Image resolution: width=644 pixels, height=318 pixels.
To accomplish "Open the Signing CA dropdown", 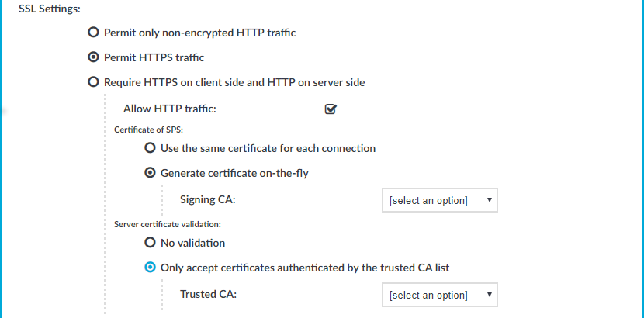I will tap(440, 200).
